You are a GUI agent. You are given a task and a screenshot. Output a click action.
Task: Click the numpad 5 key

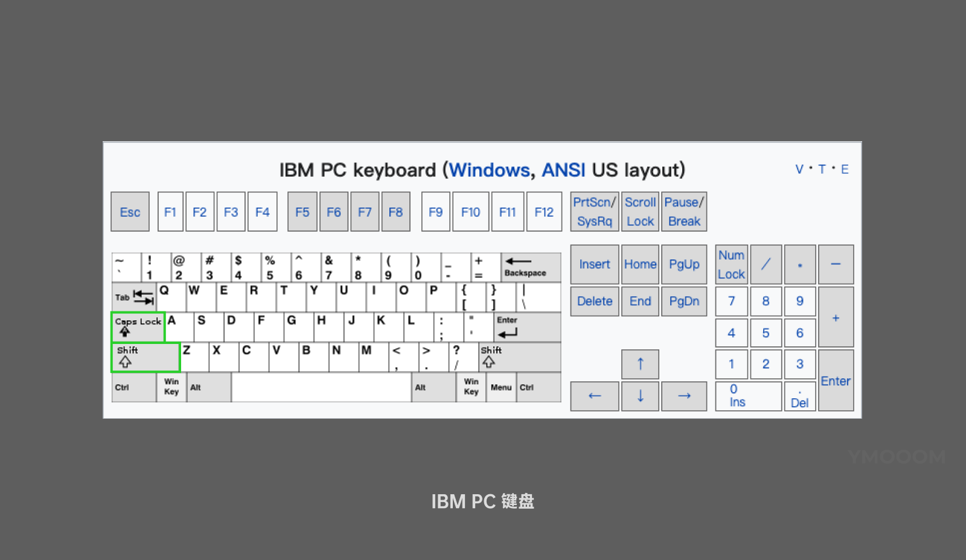coord(766,333)
